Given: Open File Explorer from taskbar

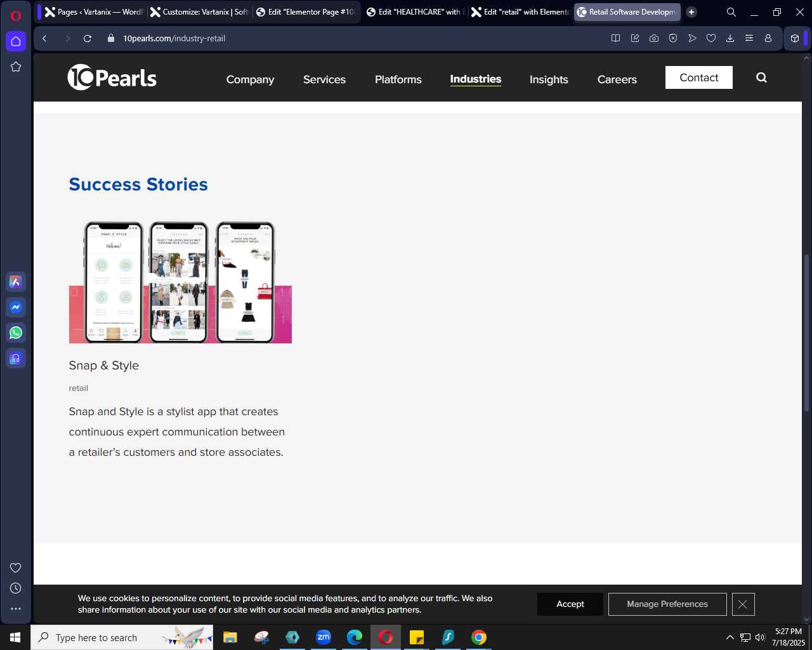Looking at the screenshot, I should (x=230, y=637).
